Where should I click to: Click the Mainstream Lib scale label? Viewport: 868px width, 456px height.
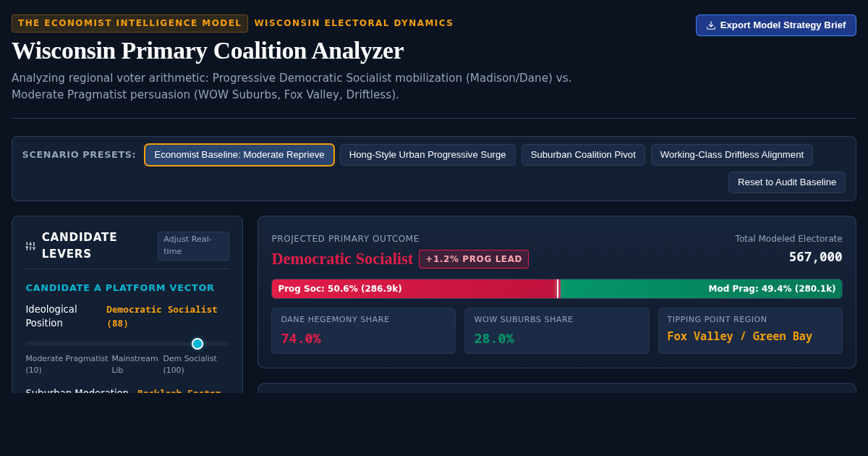[135, 364]
